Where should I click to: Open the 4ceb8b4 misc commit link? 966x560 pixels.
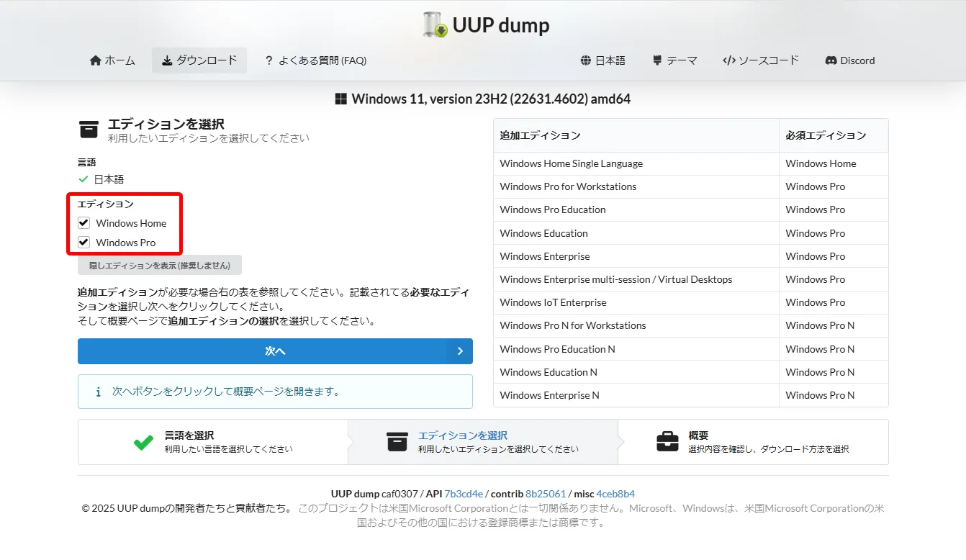tap(615, 494)
